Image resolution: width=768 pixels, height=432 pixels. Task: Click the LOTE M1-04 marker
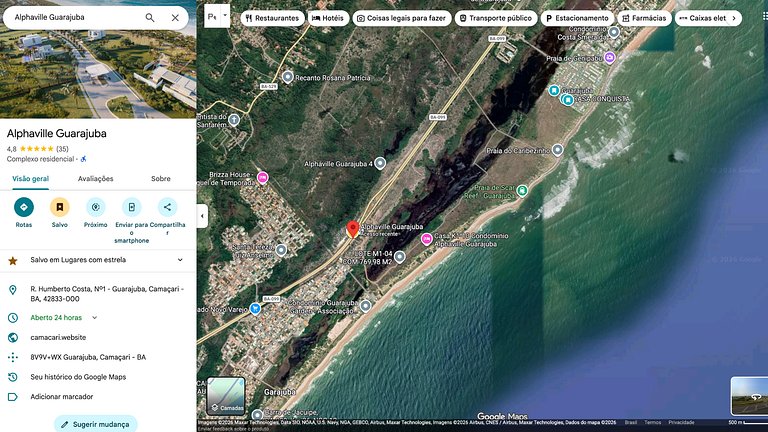click(x=400, y=257)
